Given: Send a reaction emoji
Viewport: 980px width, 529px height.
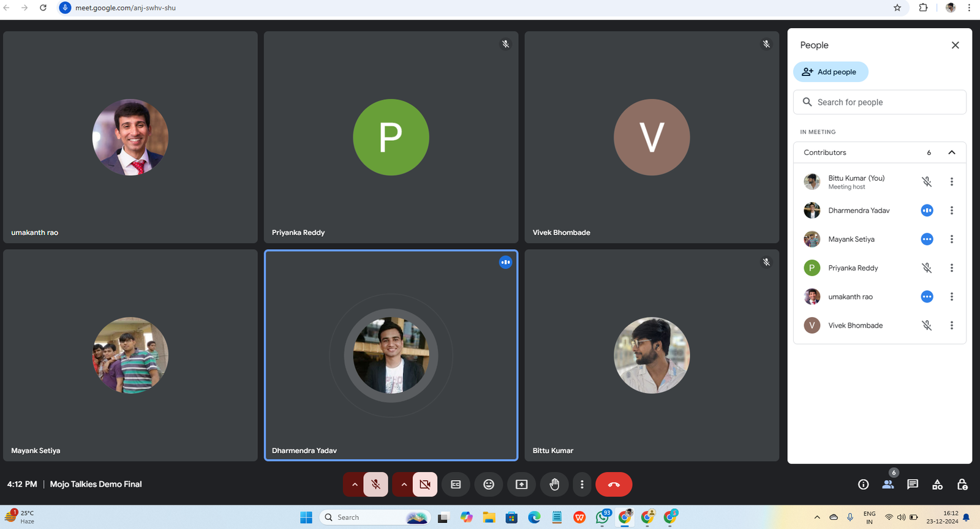Looking at the screenshot, I should point(489,484).
